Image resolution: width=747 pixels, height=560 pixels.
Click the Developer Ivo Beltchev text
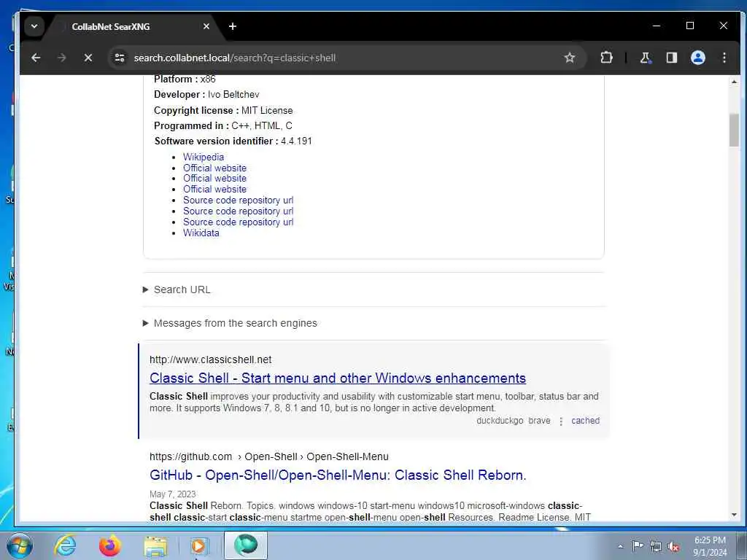tap(206, 94)
